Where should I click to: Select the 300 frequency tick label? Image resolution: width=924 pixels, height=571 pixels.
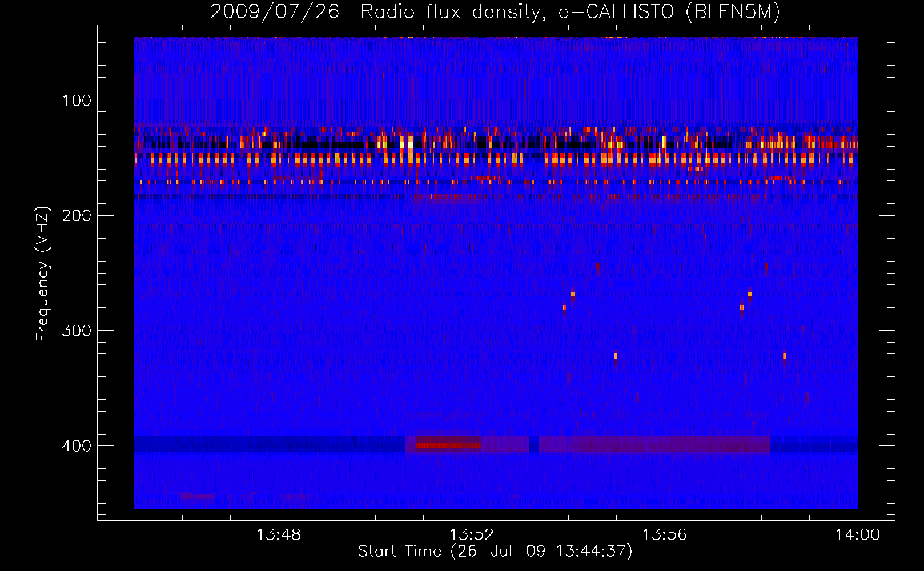(77, 331)
